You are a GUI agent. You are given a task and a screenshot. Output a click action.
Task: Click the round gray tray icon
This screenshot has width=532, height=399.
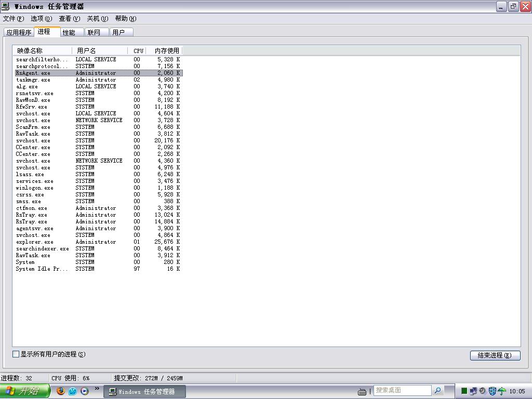[482, 391]
